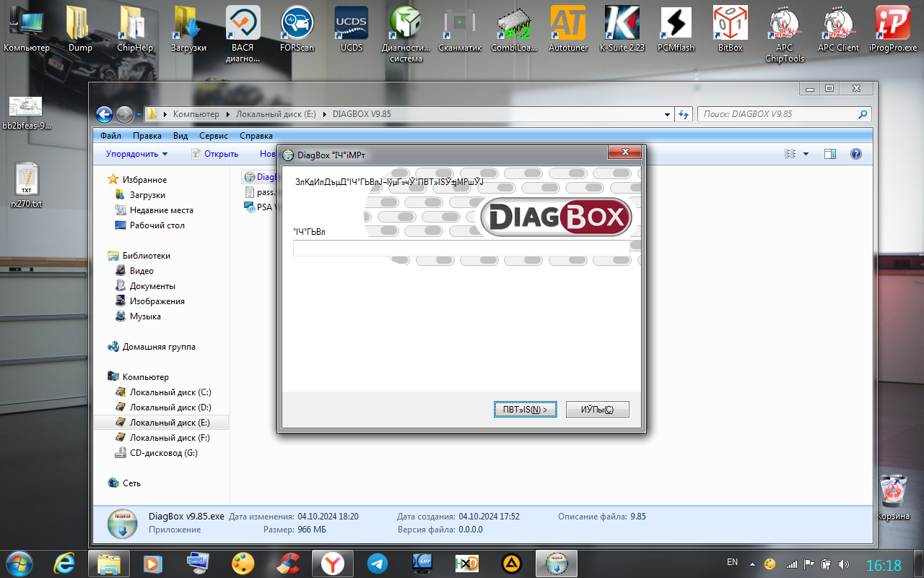Viewport: 924px width, 578px height.
Task: Select the Dump folder on the desktop
Action: coord(80,29)
